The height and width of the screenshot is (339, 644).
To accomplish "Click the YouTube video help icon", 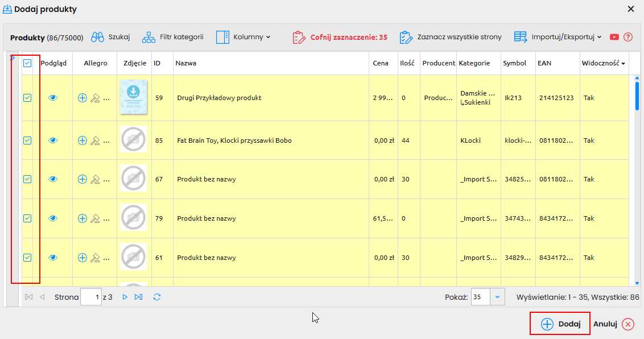I will [x=614, y=37].
